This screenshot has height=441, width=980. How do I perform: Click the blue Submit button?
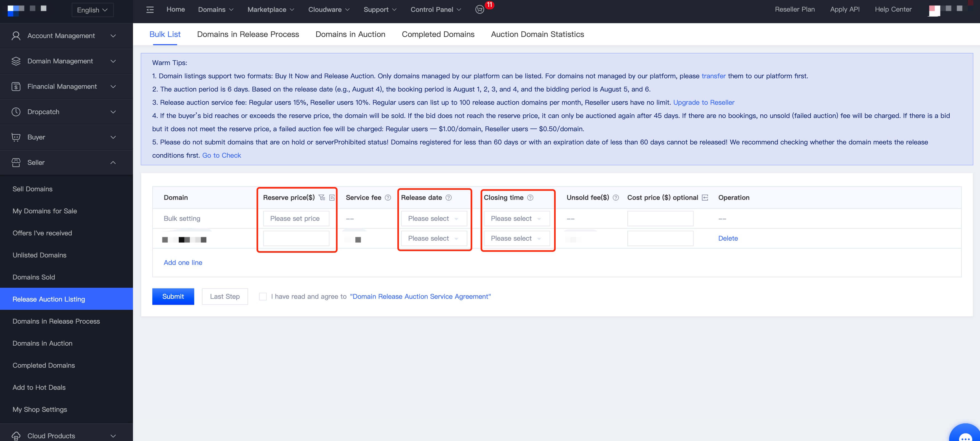click(x=173, y=297)
